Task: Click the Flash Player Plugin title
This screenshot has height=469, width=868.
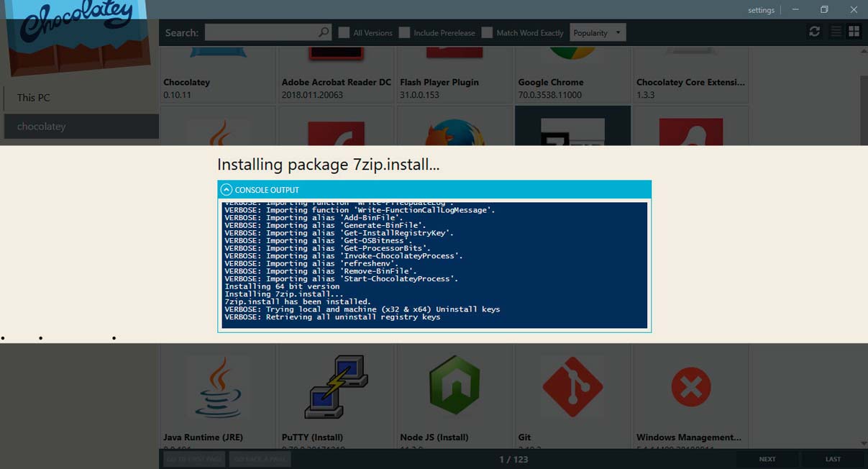Action: (439, 82)
